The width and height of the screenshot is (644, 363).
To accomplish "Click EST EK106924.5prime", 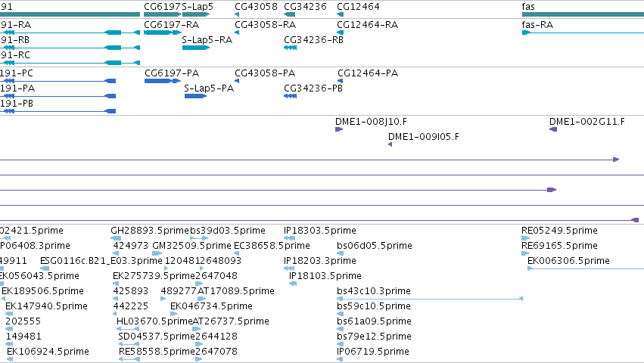I will tap(48, 352).
